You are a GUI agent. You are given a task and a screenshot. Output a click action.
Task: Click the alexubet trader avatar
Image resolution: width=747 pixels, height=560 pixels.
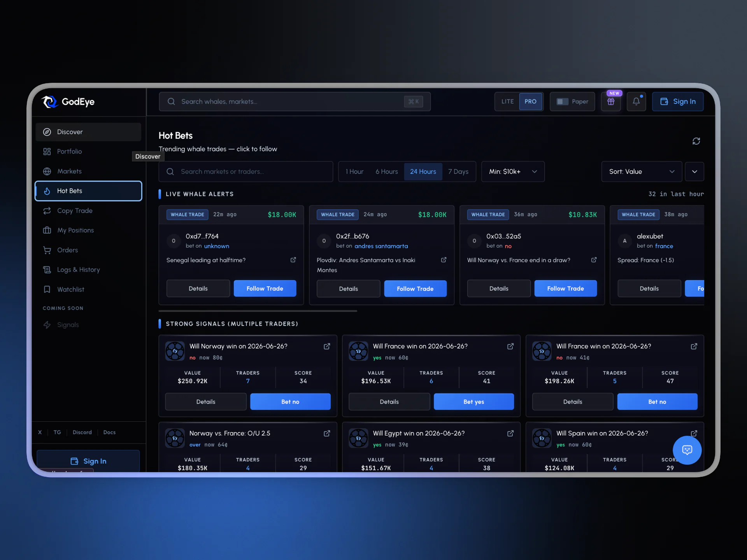coord(625,241)
